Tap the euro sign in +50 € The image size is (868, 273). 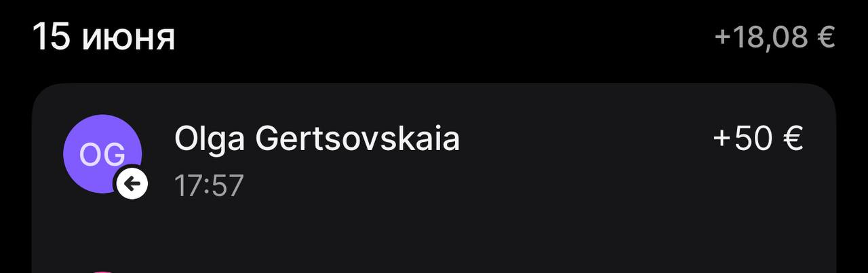point(793,139)
